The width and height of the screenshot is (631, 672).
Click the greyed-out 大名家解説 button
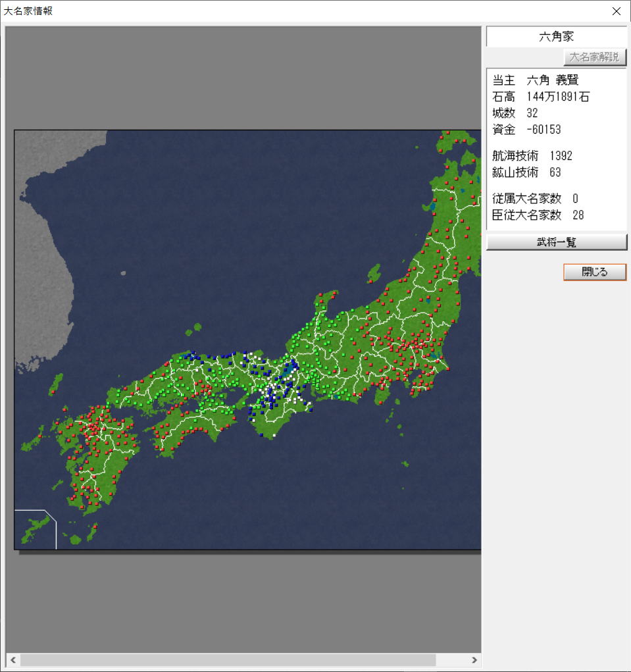[x=594, y=57]
